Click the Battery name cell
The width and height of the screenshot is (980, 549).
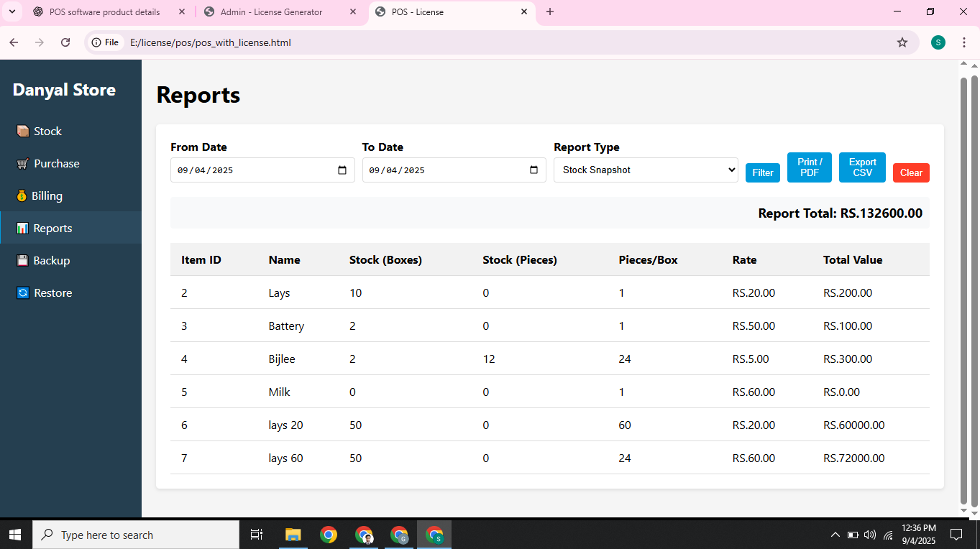pos(286,326)
